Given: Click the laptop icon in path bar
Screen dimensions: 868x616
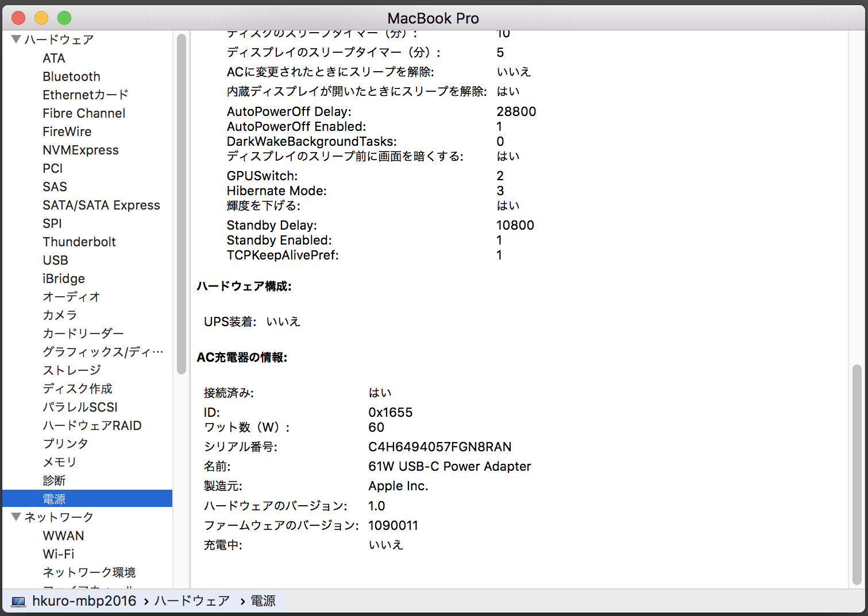Looking at the screenshot, I should 18,601.
